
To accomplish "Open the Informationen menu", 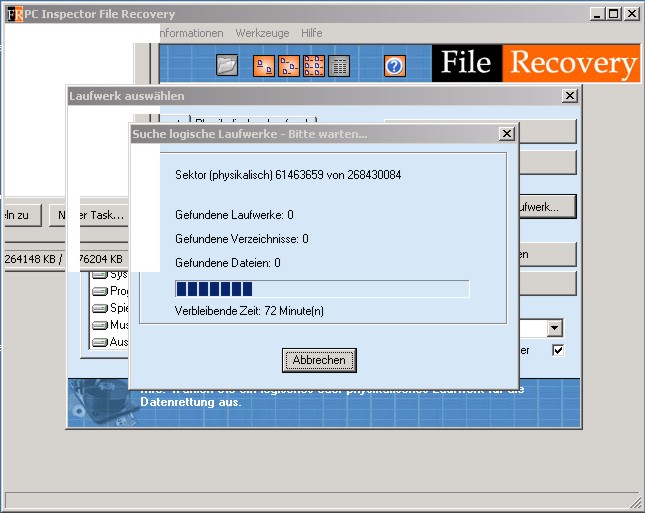I will click(191, 33).
